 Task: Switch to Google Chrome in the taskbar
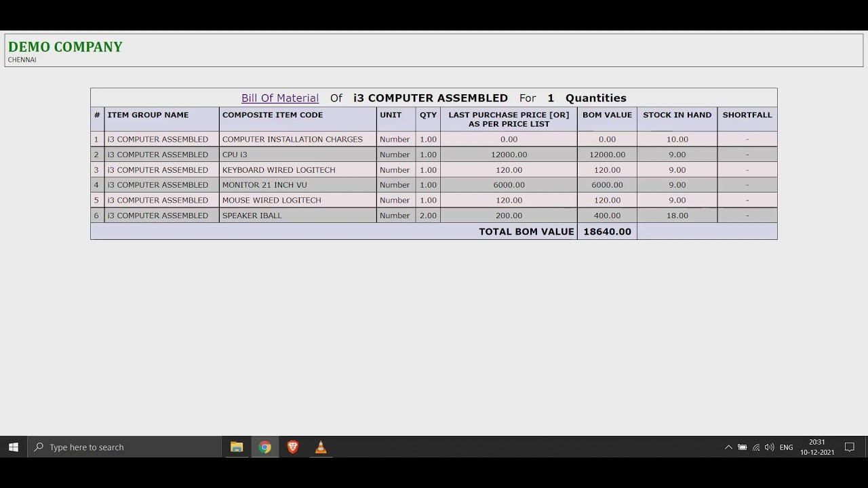pyautogui.click(x=265, y=447)
